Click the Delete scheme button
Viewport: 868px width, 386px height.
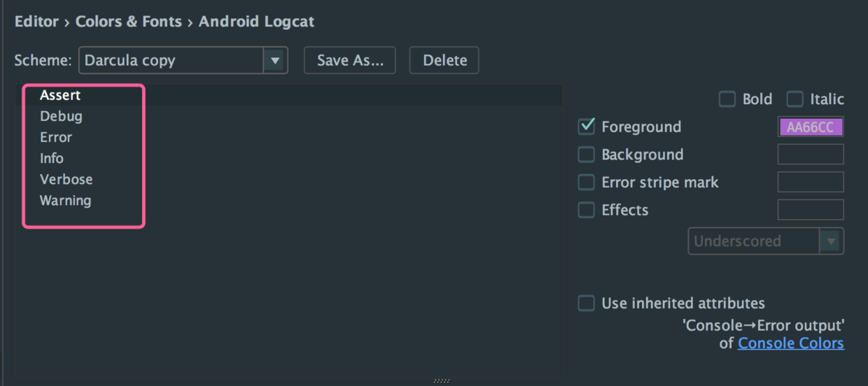pos(444,61)
